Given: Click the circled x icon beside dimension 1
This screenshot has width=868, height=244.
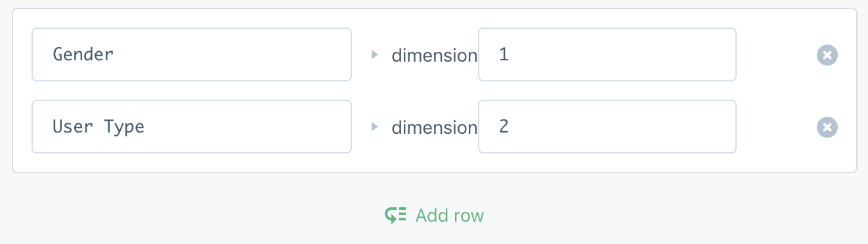Looking at the screenshot, I should [x=827, y=55].
